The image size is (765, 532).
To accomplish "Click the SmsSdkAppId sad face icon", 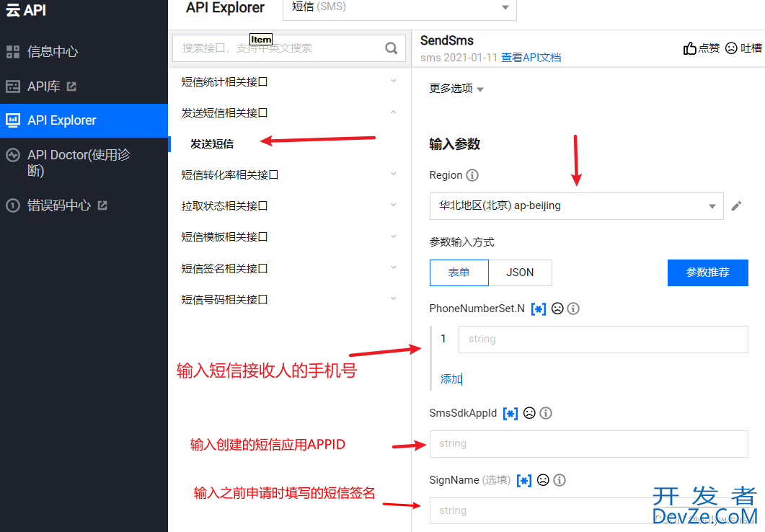I will click(529, 413).
